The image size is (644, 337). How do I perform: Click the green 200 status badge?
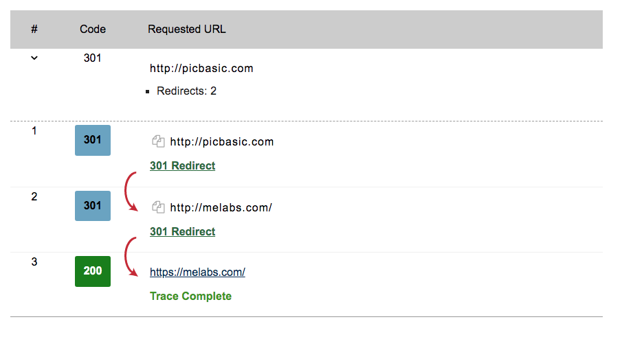coord(93,271)
